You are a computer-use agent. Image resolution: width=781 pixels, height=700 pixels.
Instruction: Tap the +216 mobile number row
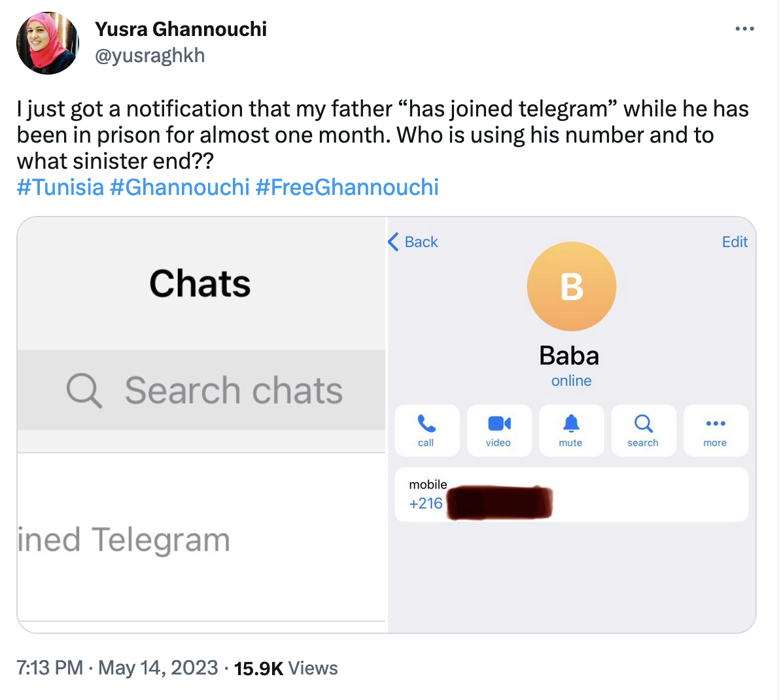tap(571, 495)
